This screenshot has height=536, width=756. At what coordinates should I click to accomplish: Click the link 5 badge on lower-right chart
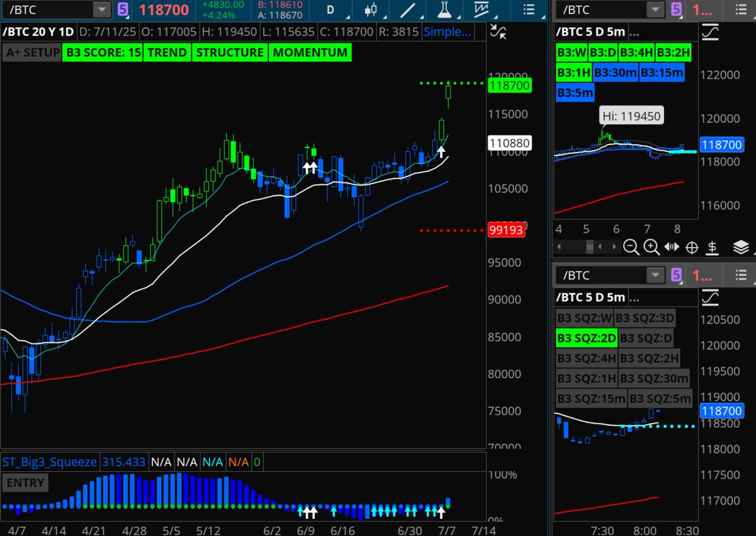coord(676,275)
